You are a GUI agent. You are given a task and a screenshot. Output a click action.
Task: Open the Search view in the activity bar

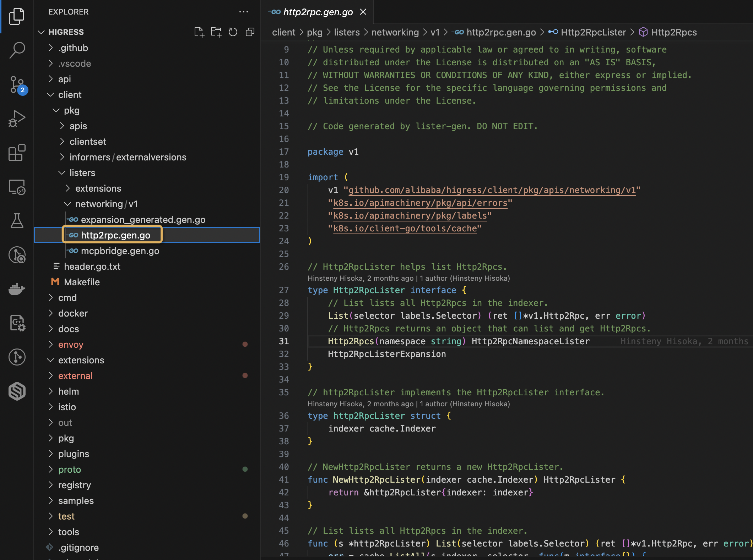[x=17, y=50]
